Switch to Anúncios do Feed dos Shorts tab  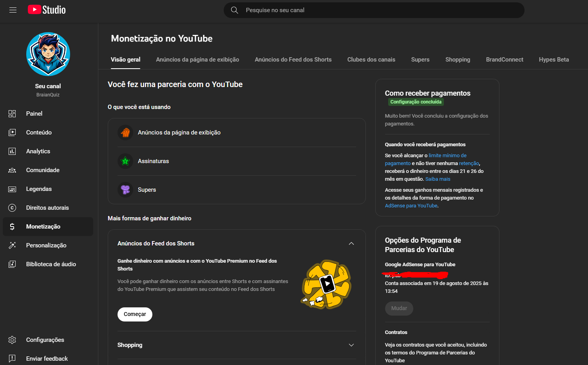293,60
